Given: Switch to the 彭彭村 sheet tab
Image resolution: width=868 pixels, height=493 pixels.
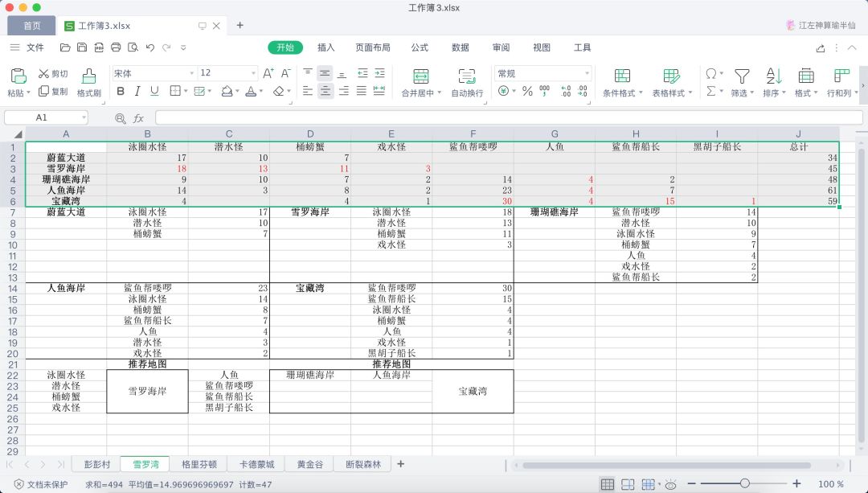Looking at the screenshot, I should pyautogui.click(x=97, y=464).
